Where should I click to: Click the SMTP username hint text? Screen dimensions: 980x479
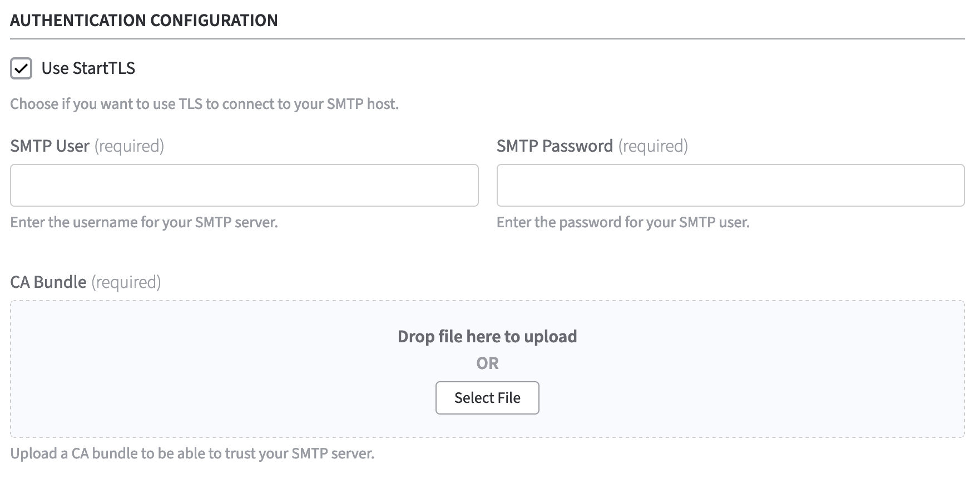[x=144, y=223]
